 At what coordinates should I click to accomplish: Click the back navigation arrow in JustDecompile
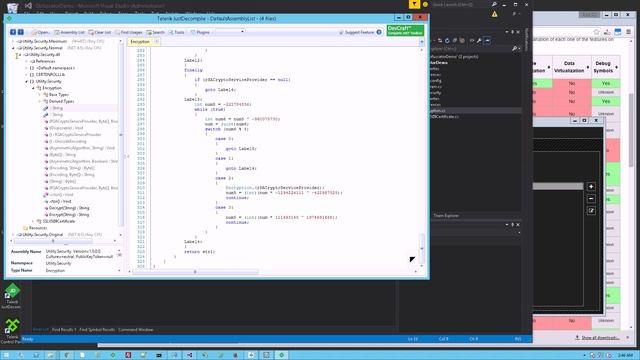coord(13,32)
